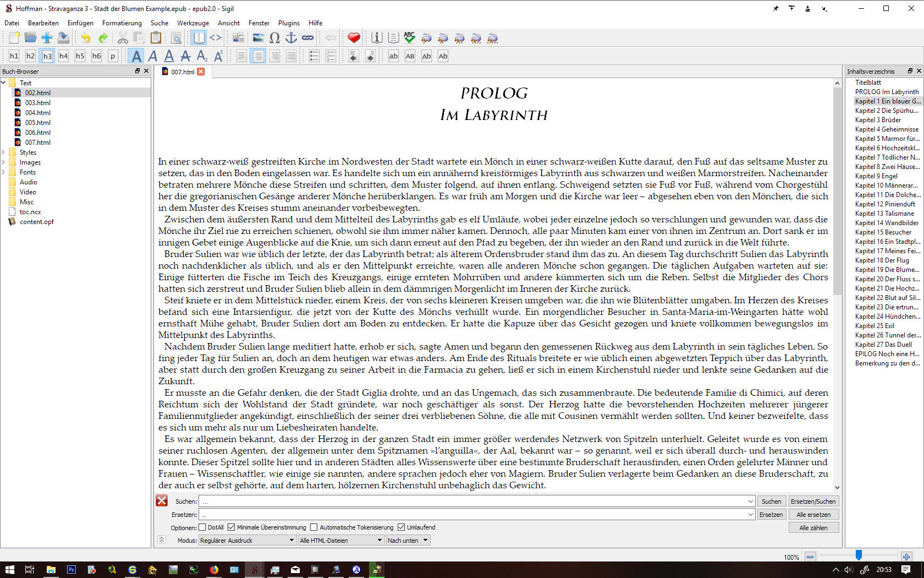Enable the DotAll checkbox

tap(202, 527)
